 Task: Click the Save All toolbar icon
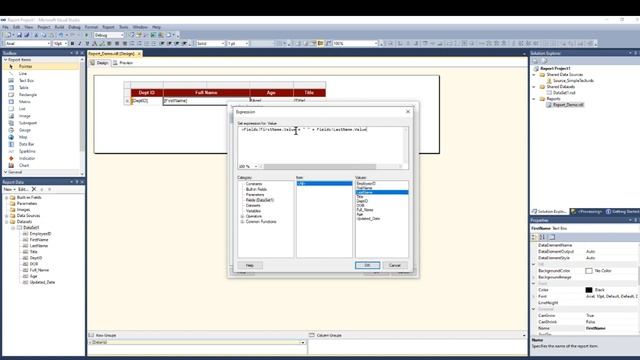coord(27,35)
